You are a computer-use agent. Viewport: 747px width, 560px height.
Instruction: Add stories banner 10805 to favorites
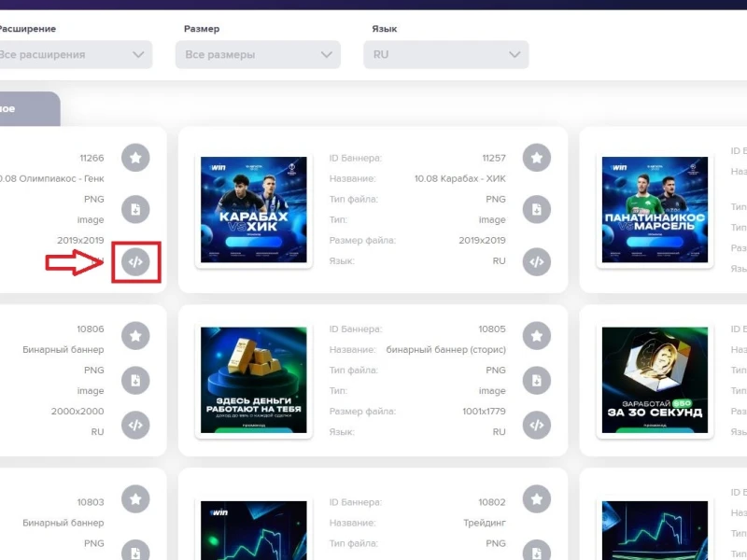[536, 335]
